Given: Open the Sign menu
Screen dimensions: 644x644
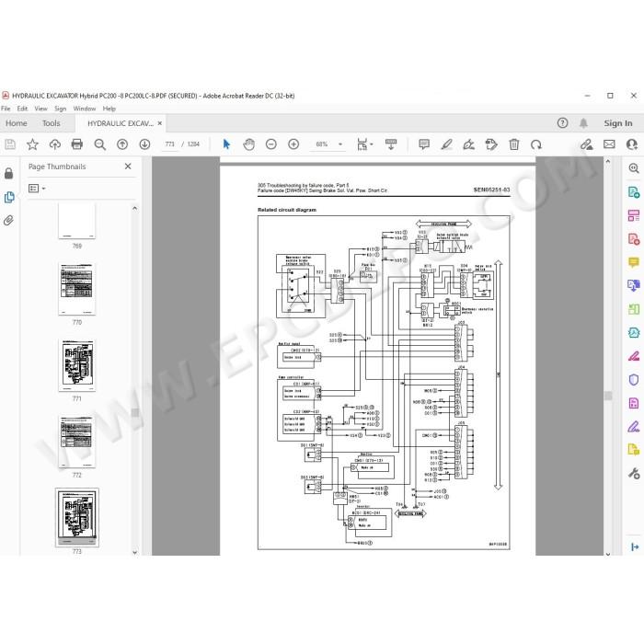Looking at the screenshot, I should tap(61, 109).
